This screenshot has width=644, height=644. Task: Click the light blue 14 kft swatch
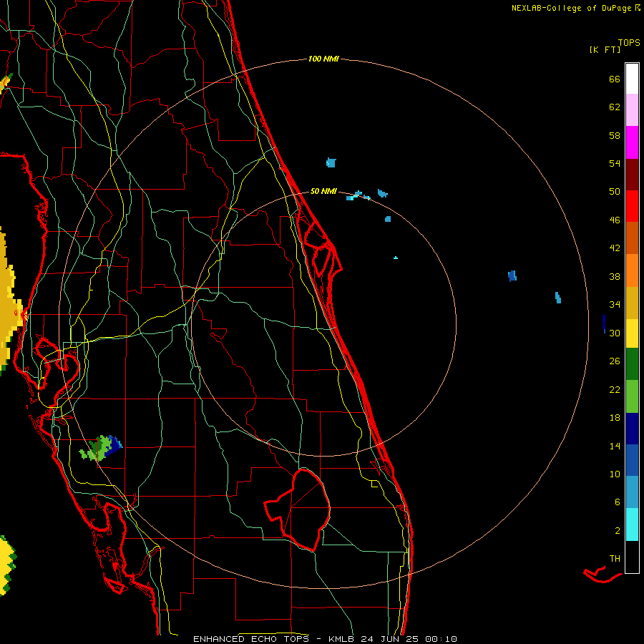click(632, 492)
